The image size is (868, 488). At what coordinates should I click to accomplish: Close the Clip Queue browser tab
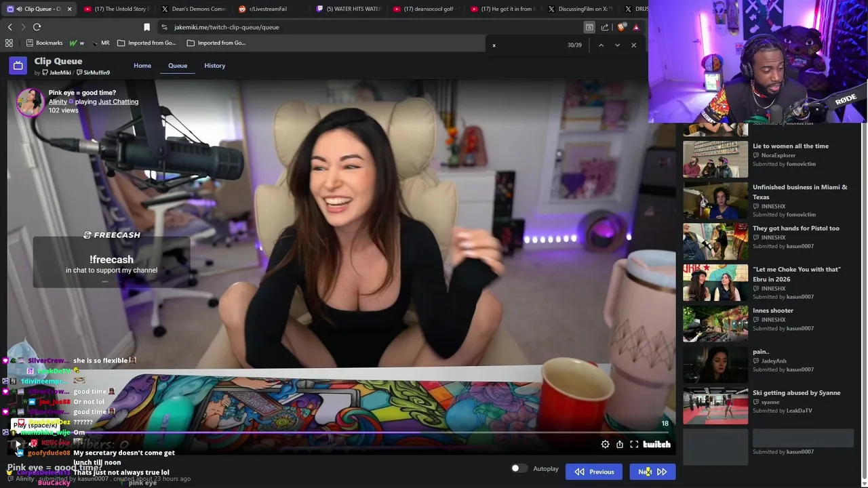point(69,9)
